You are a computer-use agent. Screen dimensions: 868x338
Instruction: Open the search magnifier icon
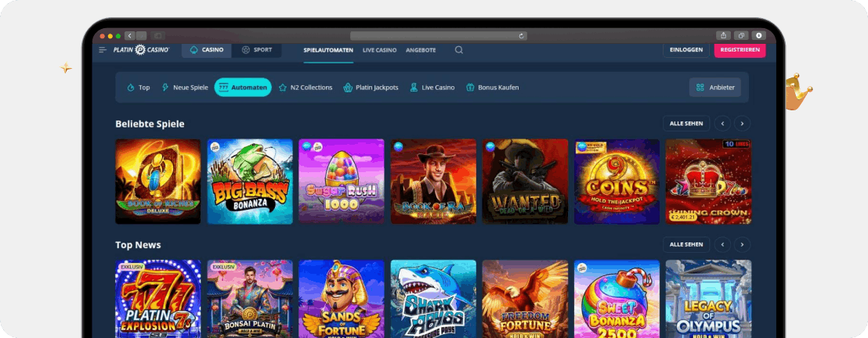[459, 50]
